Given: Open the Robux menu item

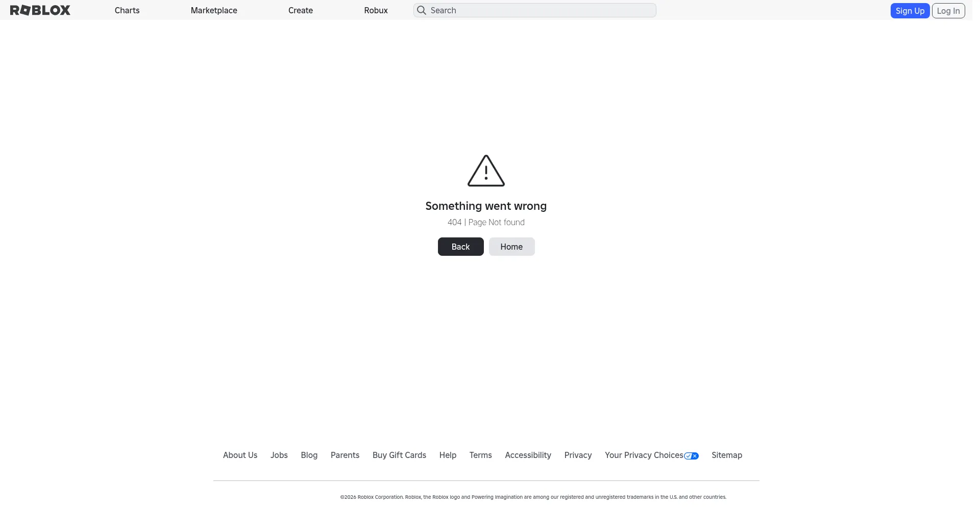Looking at the screenshot, I should click(x=376, y=10).
